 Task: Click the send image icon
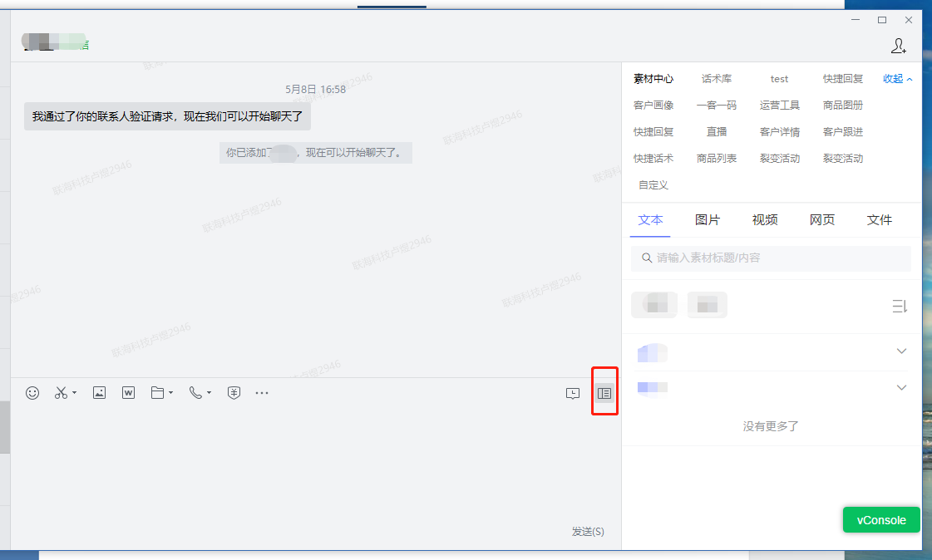(x=99, y=393)
